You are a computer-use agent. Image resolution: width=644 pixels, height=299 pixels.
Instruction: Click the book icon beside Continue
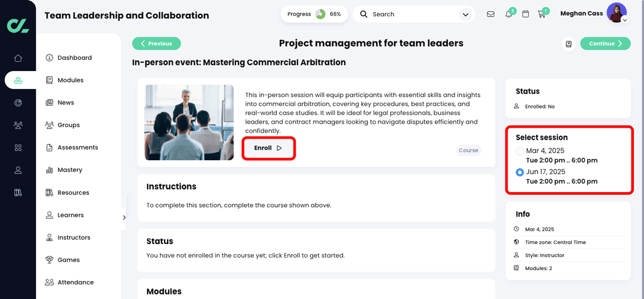pyautogui.click(x=569, y=44)
